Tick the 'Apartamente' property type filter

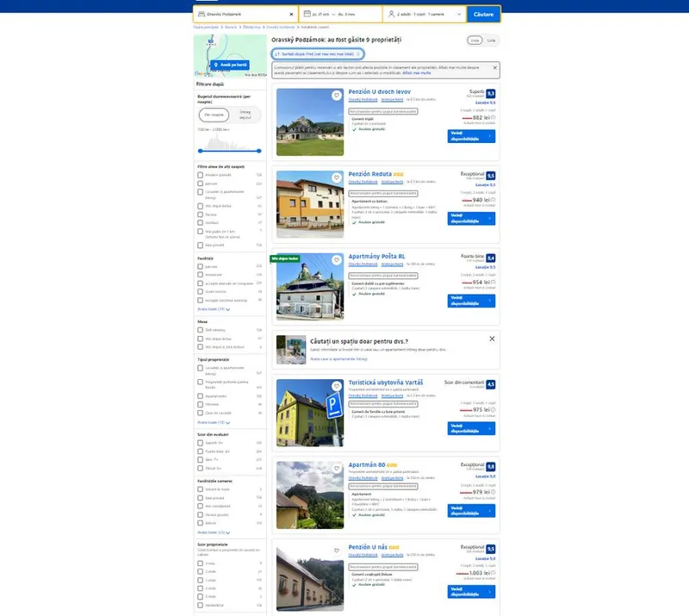pos(201,395)
